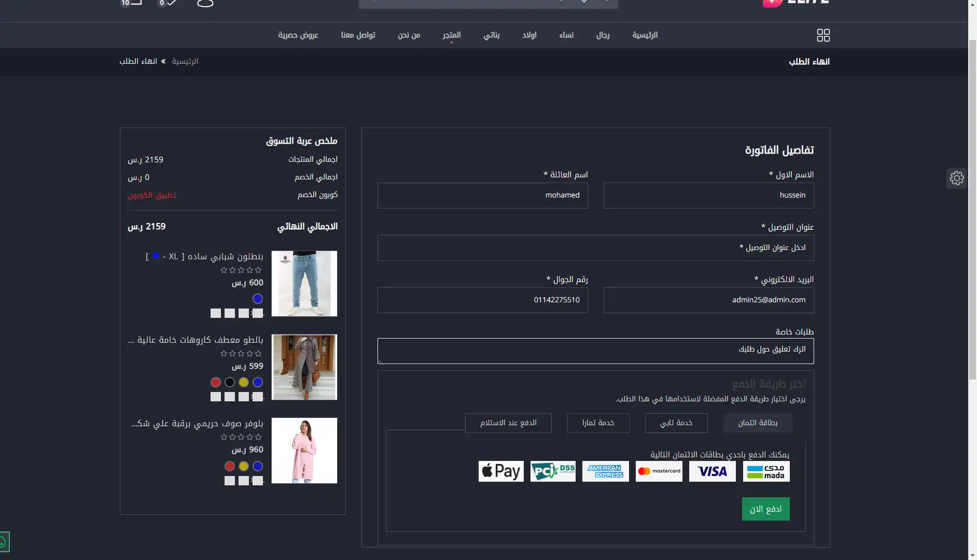Pick blue swatch for the 960 pullover
This screenshot has width=977, height=560.
point(258,466)
